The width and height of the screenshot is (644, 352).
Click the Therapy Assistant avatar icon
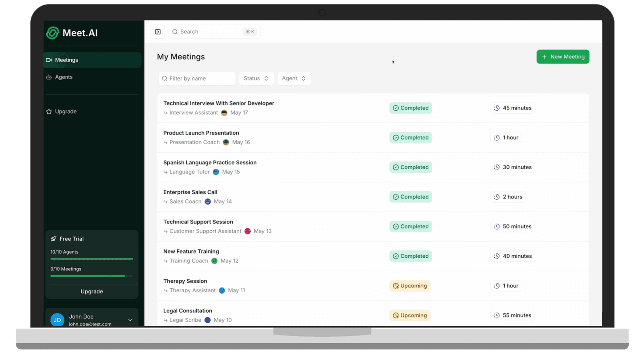222,290
